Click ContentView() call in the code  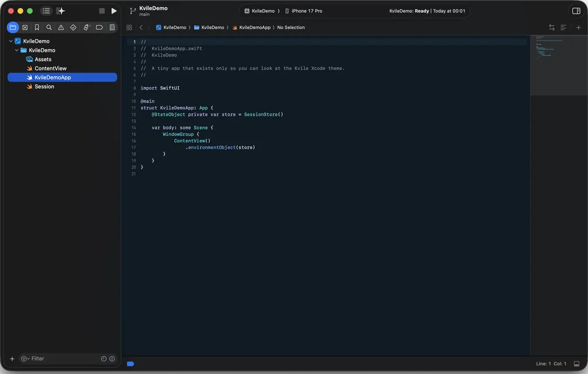pos(192,141)
